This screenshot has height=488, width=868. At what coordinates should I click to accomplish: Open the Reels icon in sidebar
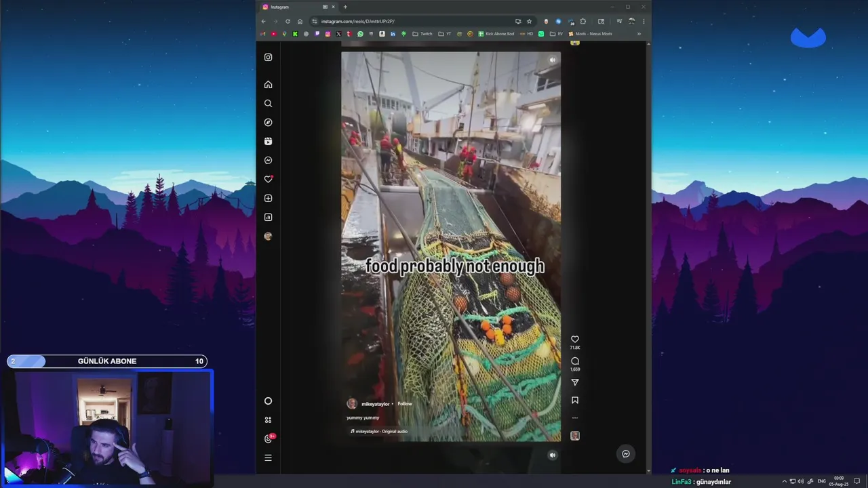pyautogui.click(x=268, y=142)
